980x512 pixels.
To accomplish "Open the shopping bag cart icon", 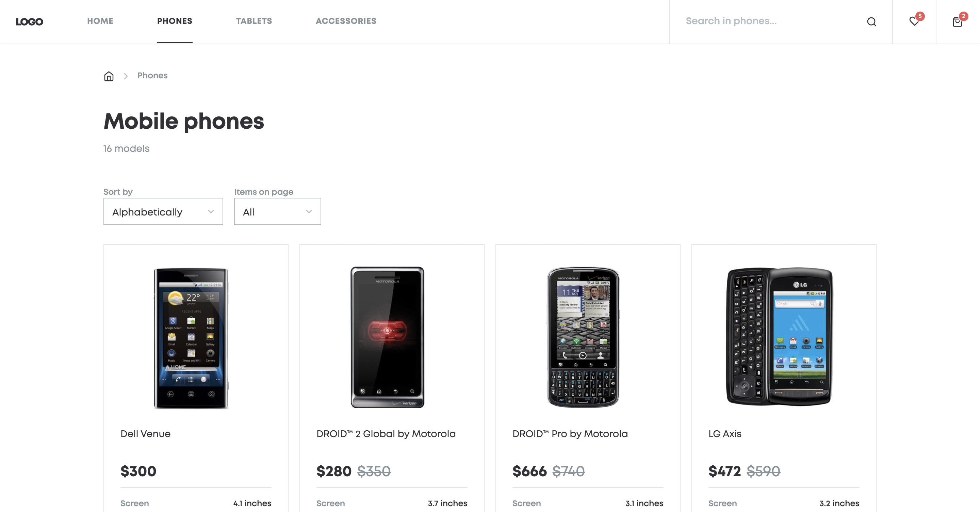I will click(x=958, y=22).
